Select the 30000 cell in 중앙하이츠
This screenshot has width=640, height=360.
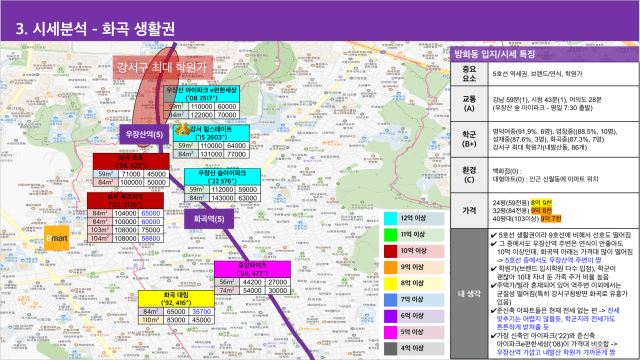(278, 291)
